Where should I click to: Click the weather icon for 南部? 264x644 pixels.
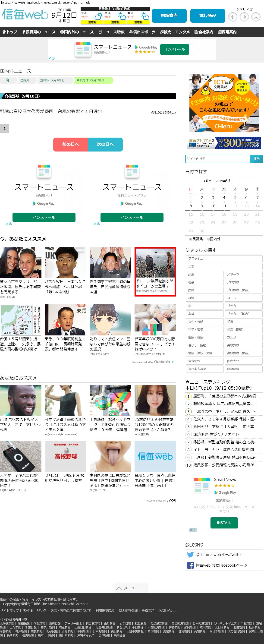(x=145, y=16)
